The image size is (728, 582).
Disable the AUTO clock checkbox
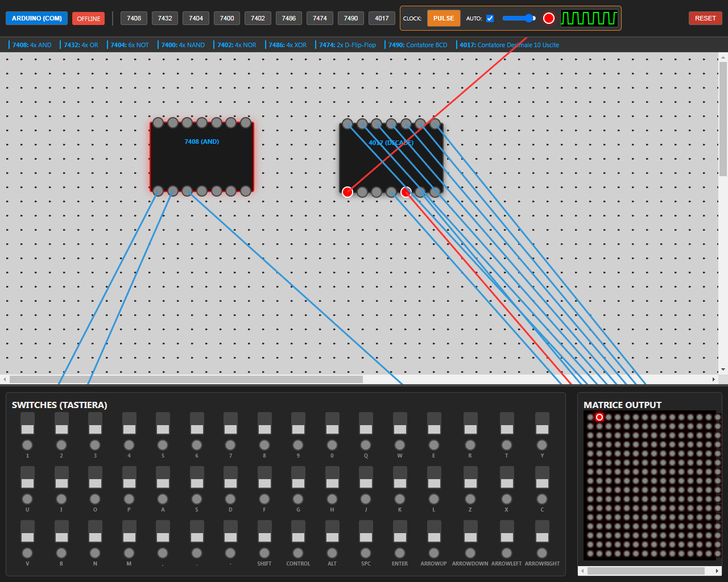(490, 19)
